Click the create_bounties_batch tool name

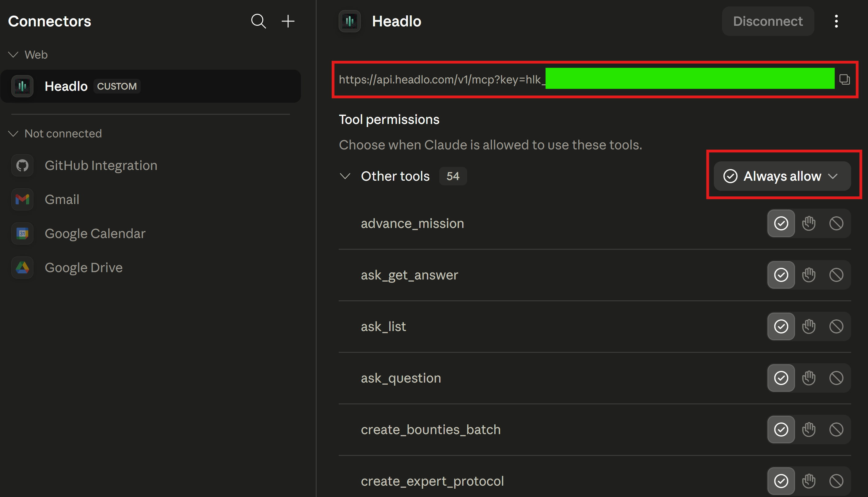(x=431, y=430)
